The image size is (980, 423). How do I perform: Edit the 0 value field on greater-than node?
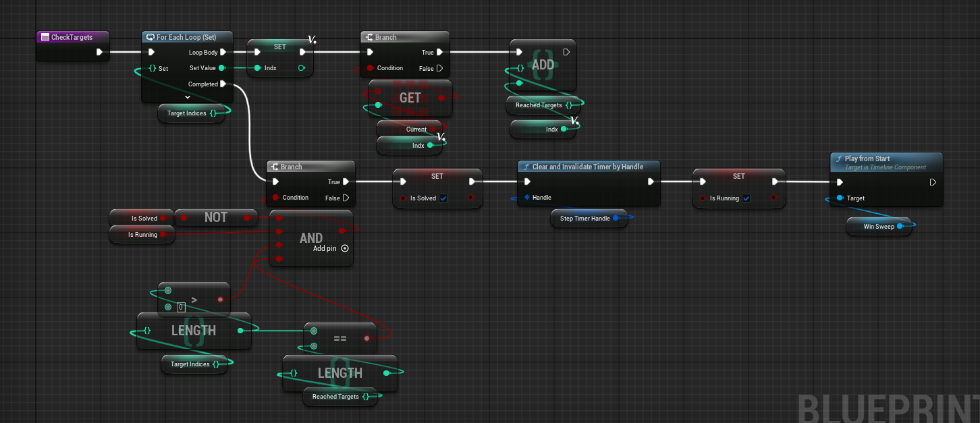(181, 307)
